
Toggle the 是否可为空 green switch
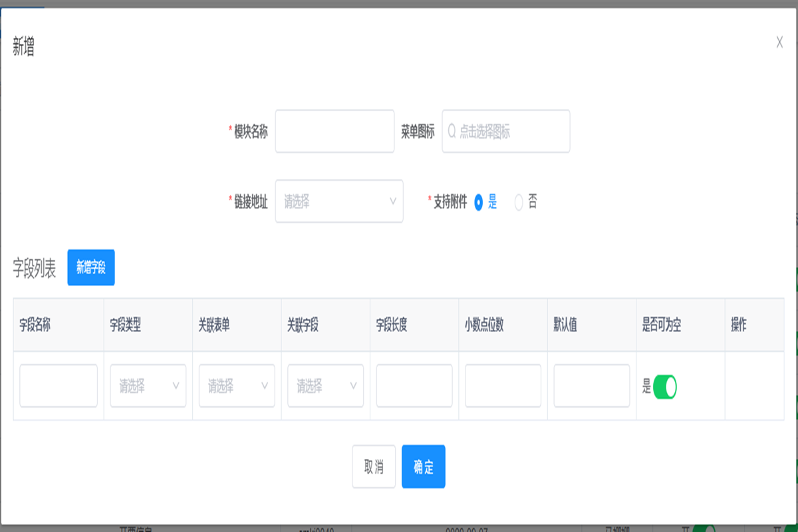point(664,387)
